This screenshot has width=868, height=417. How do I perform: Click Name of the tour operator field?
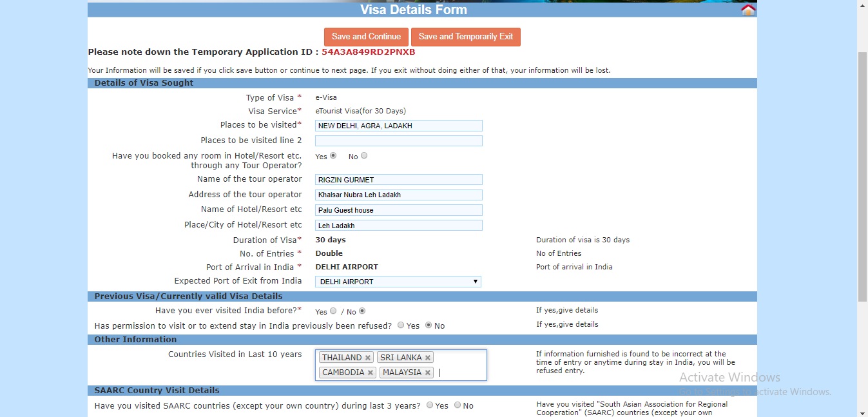coord(399,180)
